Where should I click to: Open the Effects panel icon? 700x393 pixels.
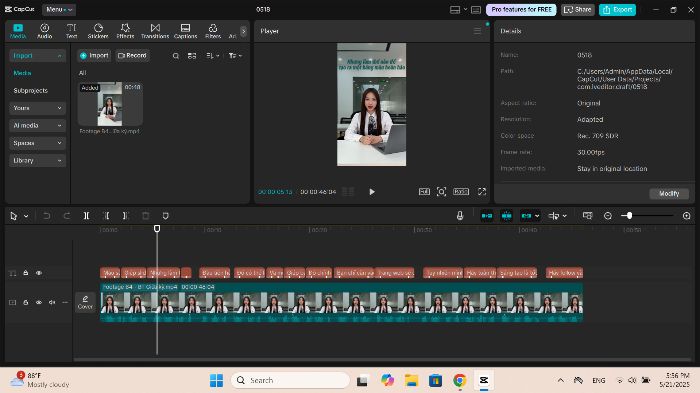click(x=125, y=31)
